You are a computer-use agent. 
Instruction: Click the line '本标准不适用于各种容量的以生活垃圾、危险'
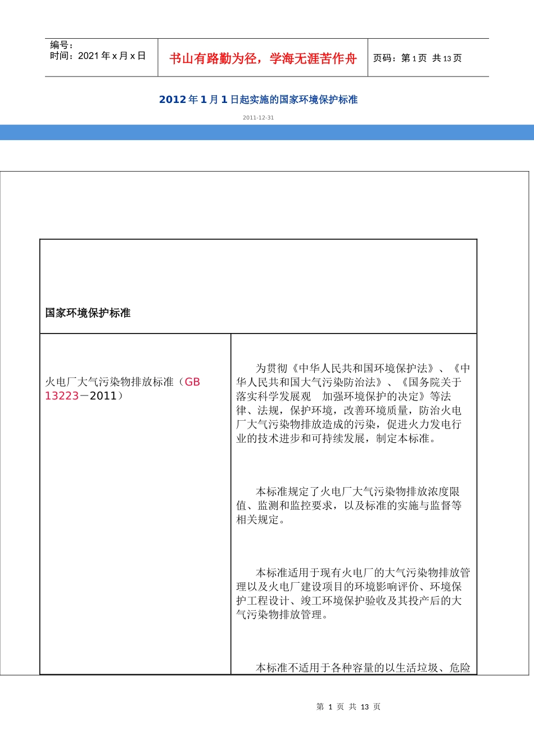[363, 668]
